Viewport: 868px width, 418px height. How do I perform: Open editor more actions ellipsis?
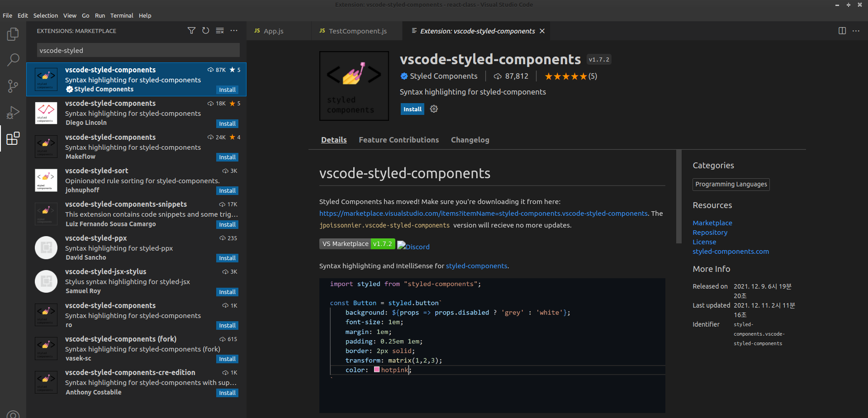[x=856, y=31]
